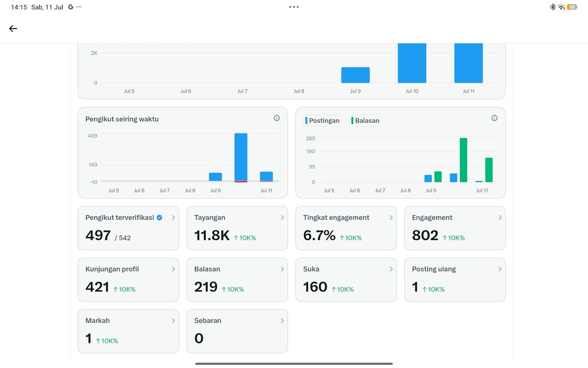Screen dimensions: 588x368
Task: Select the Jul 10 bar in top chart
Action: pyautogui.click(x=412, y=63)
